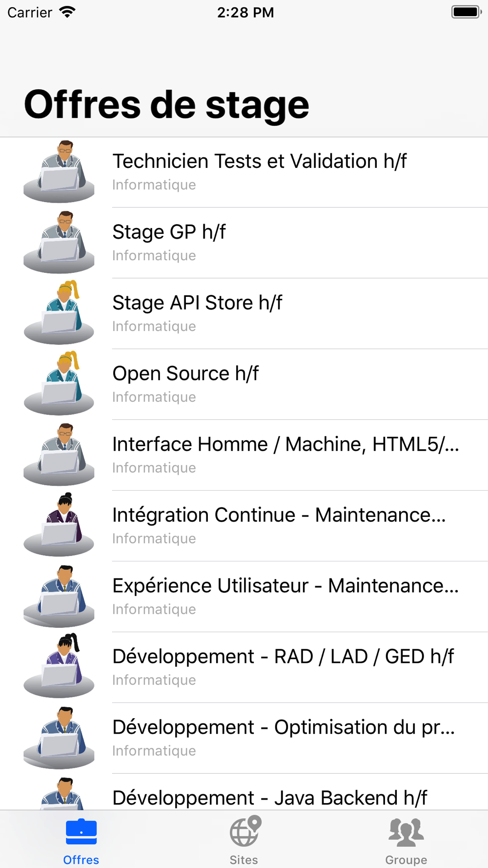This screenshot has height=868, width=488.
Task: Tap 'Informatique' under Développement Optimisation
Action: tap(154, 751)
